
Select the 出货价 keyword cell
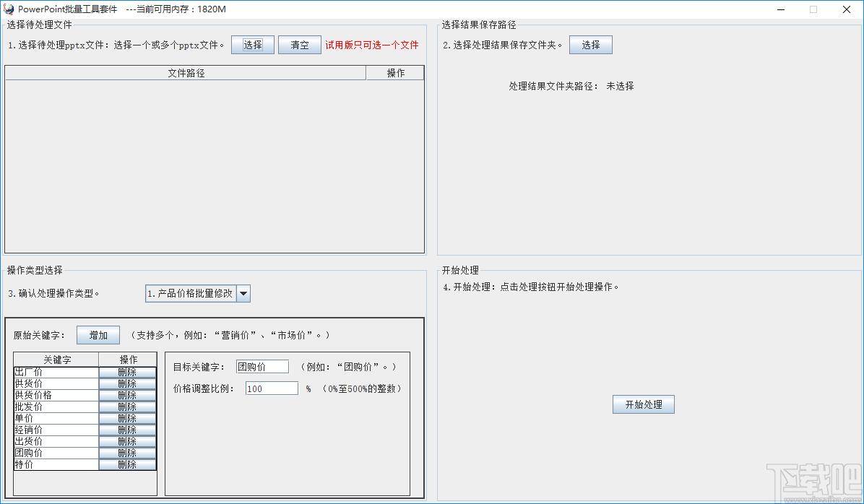56,442
